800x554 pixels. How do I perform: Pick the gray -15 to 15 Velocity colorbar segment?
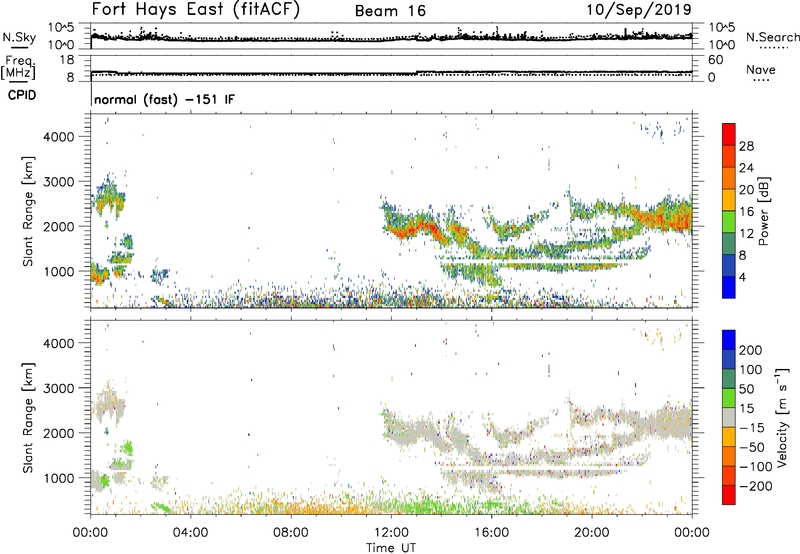tap(729, 417)
